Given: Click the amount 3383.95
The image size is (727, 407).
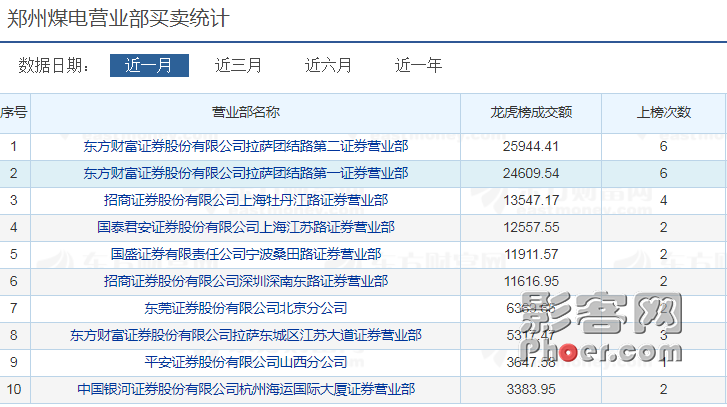Looking at the screenshot, I should (x=531, y=389).
